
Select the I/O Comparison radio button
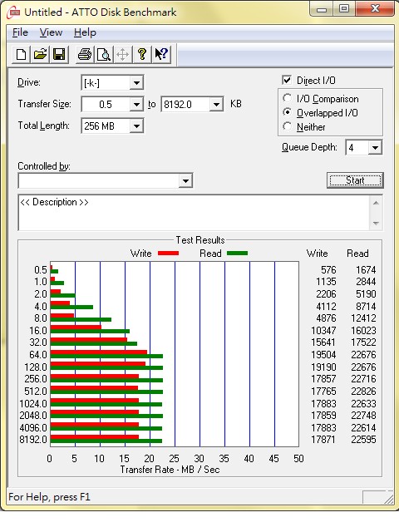287,98
